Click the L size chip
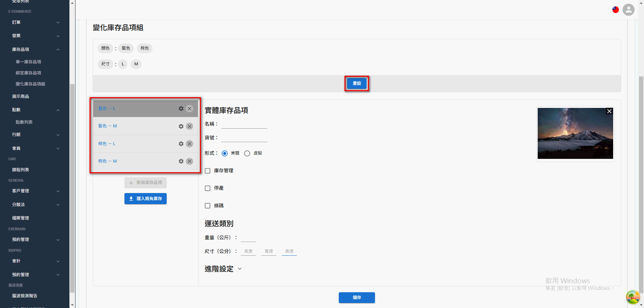The image size is (644, 308). 123,64
